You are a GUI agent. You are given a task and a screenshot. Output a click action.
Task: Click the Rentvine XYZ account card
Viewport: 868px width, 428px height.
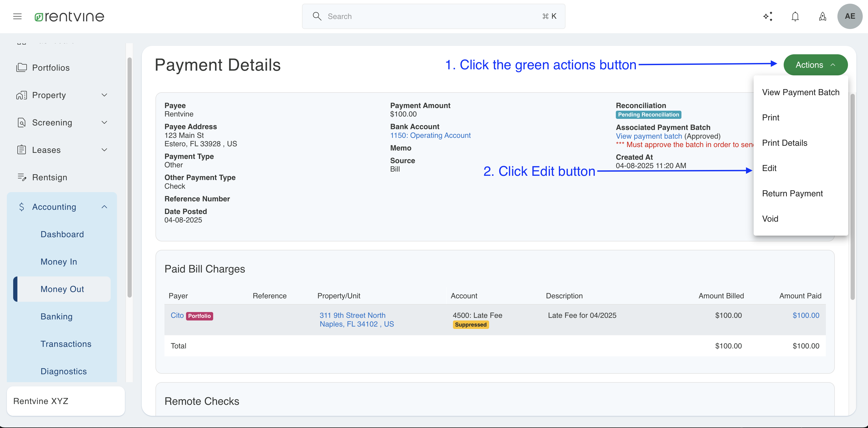[x=66, y=401]
